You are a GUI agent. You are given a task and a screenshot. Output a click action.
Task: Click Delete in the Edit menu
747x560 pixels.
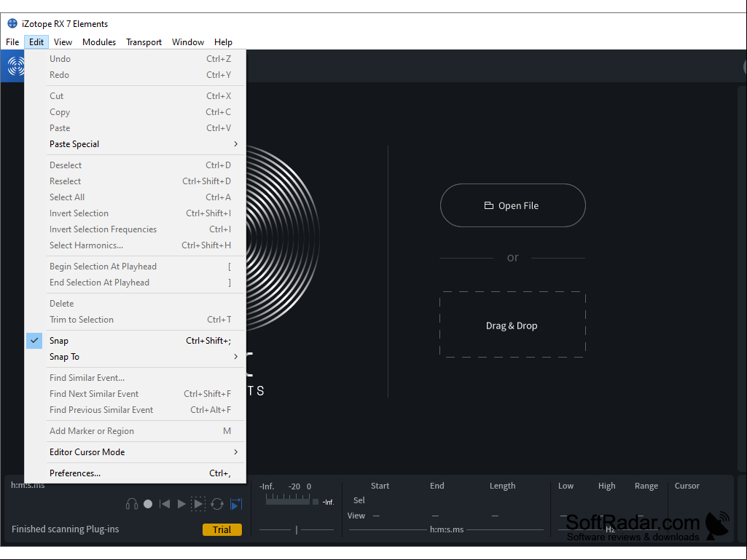(136, 304)
